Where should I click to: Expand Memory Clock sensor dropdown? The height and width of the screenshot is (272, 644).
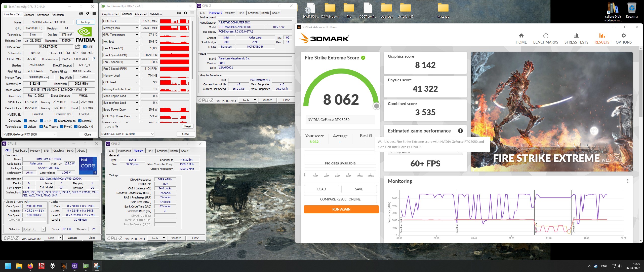pyautogui.click(x=137, y=28)
